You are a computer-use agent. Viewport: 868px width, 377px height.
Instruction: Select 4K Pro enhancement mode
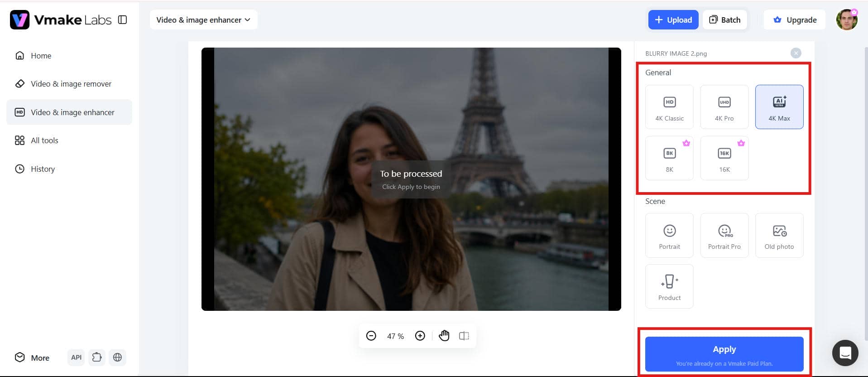tap(724, 107)
